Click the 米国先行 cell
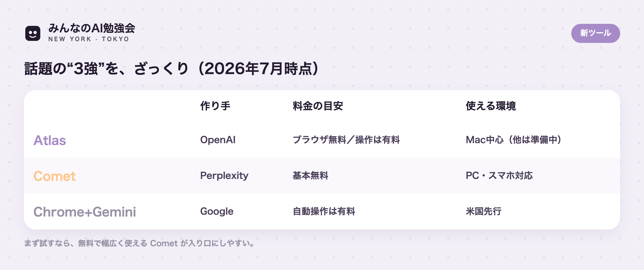The image size is (644, 270). tap(484, 211)
